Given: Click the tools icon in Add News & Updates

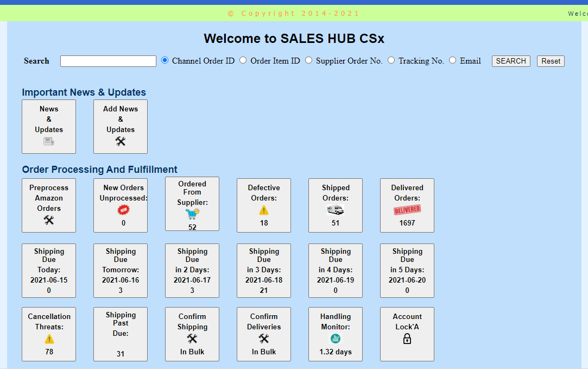Looking at the screenshot, I should click(x=121, y=141).
